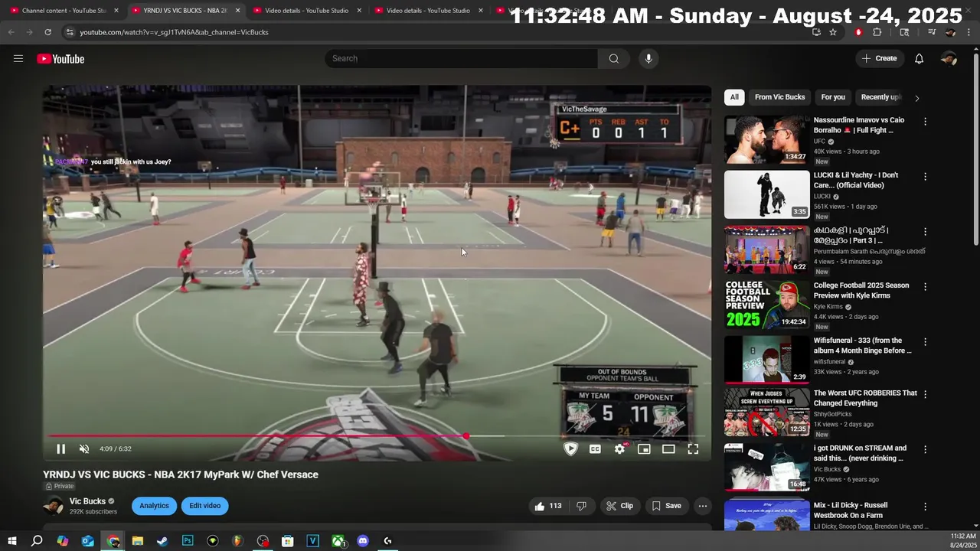Unmute the video with the speaker icon
Viewport: 980px width, 551px height.
click(x=84, y=449)
